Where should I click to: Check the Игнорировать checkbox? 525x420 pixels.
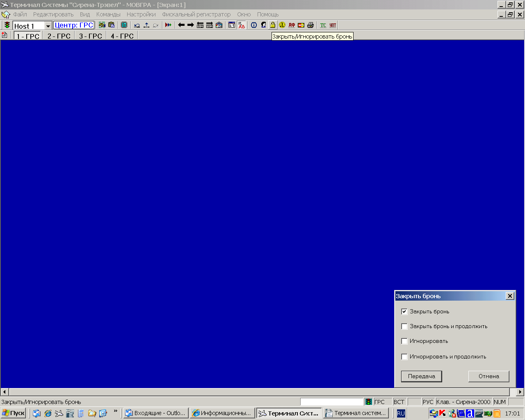coord(404,341)
